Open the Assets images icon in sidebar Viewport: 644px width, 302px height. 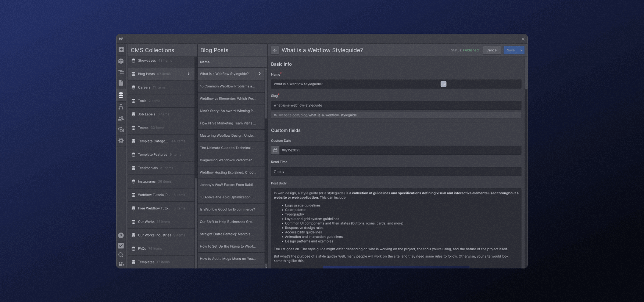(x=121, y=130)
